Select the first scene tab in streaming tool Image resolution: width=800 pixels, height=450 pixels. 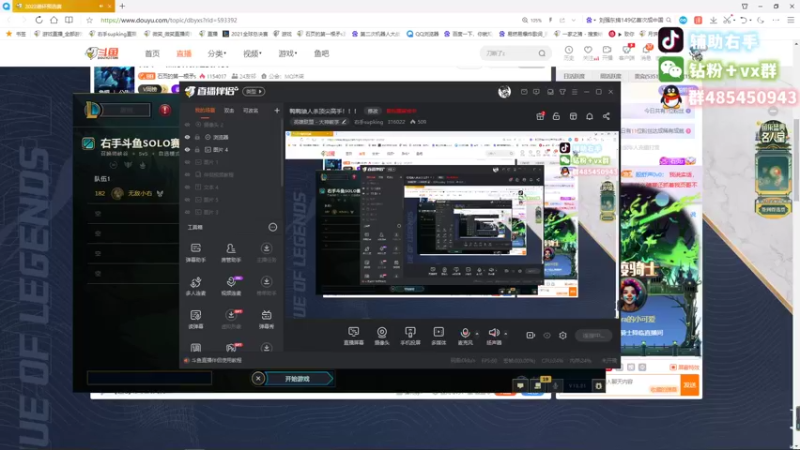205,110
